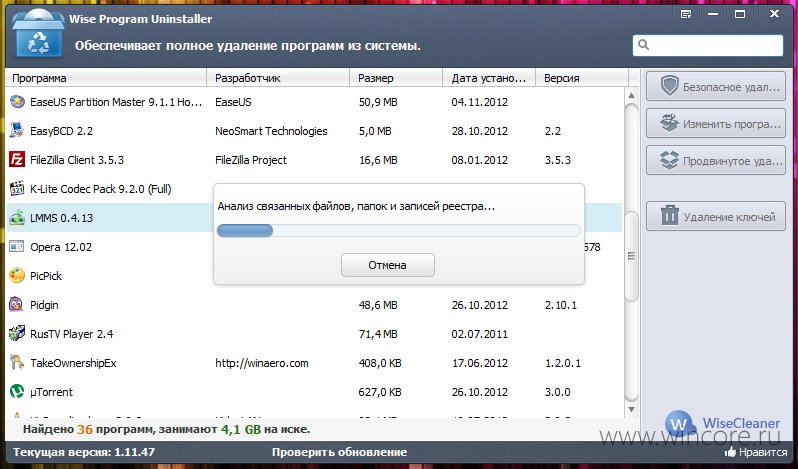
Task: Click the magnifier icon in search box
Action: point(643,45)
